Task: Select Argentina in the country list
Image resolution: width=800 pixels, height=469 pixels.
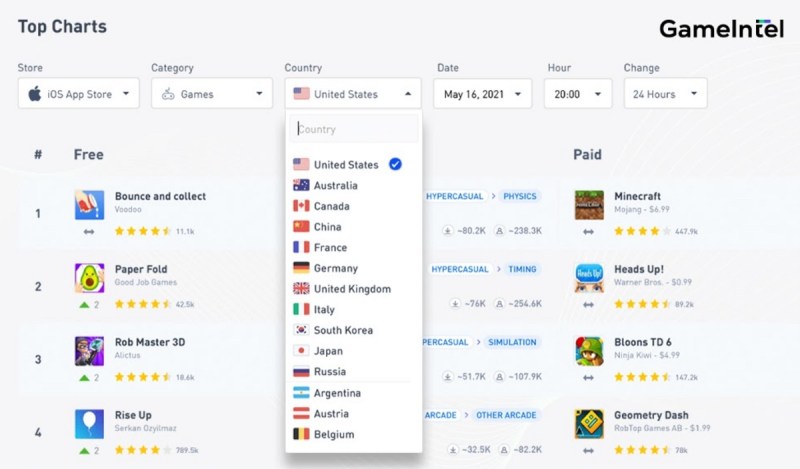Action: tap(354, 393)
